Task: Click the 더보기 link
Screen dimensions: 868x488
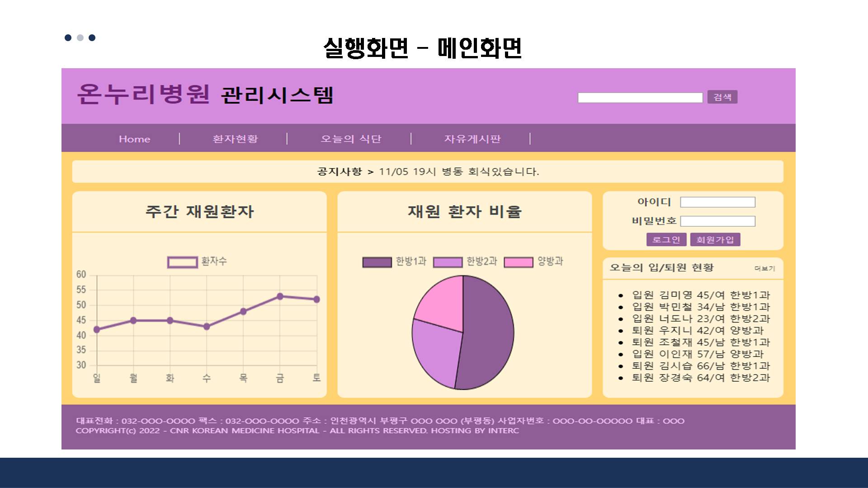Action: pos(764,268)
